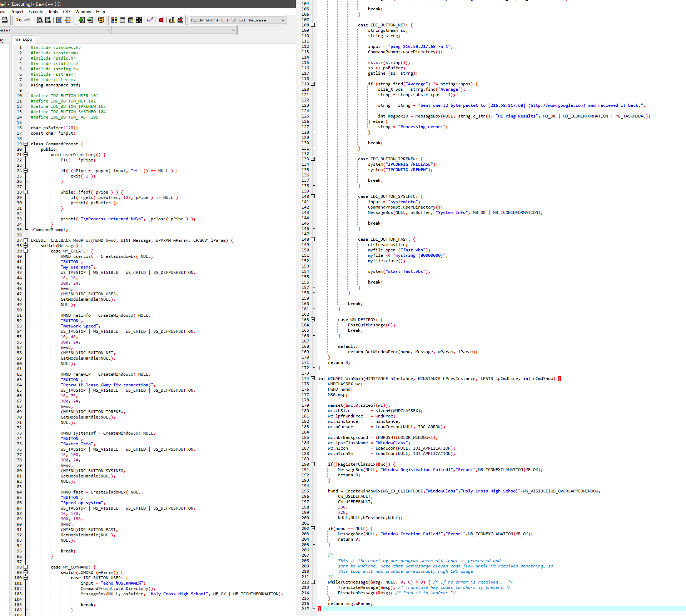Open the CVS menu

tap(66, 12)
